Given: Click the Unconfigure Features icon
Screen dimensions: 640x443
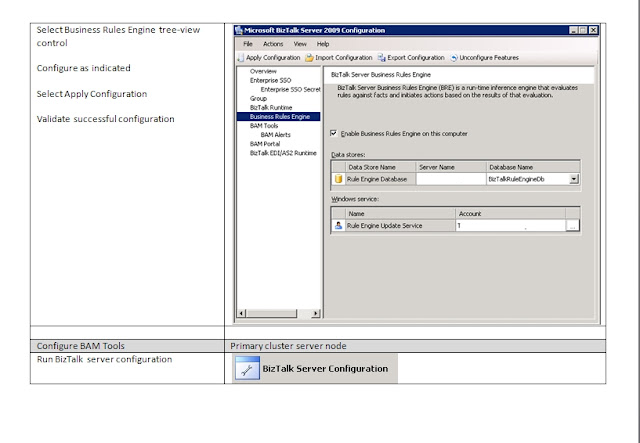Looking at the screenshot, I should [x=454, y=58].
